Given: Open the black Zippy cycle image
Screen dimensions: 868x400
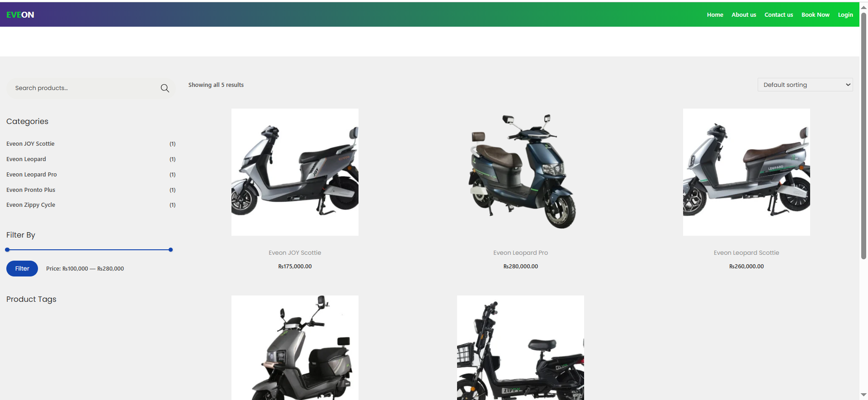Looking at the screenshot, I should point(520,348).
